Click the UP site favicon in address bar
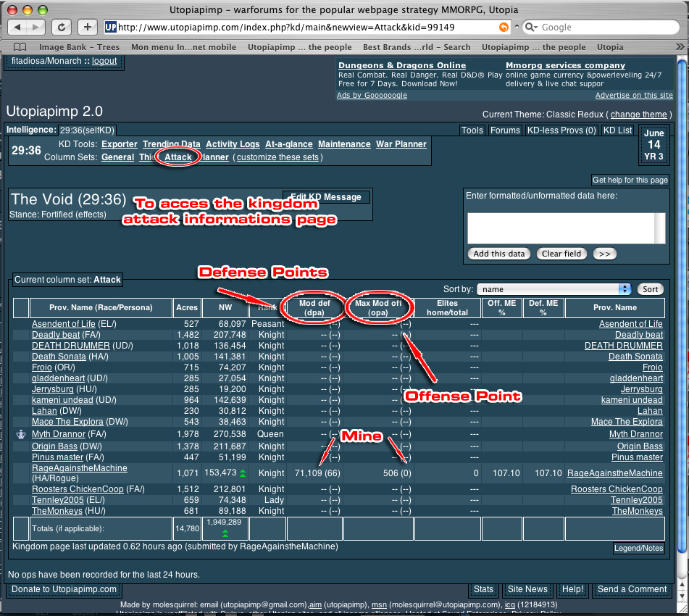Screen dimensions: 689x616 111,28
